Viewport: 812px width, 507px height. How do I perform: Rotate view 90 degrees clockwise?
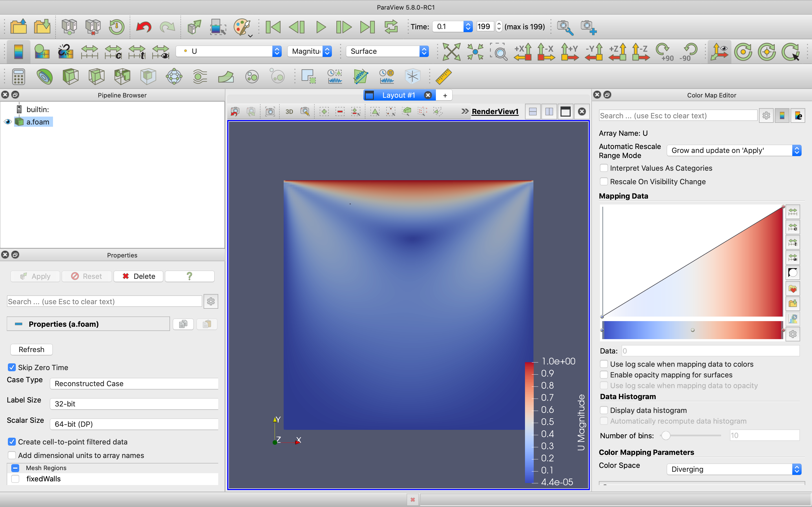point(664,52)
